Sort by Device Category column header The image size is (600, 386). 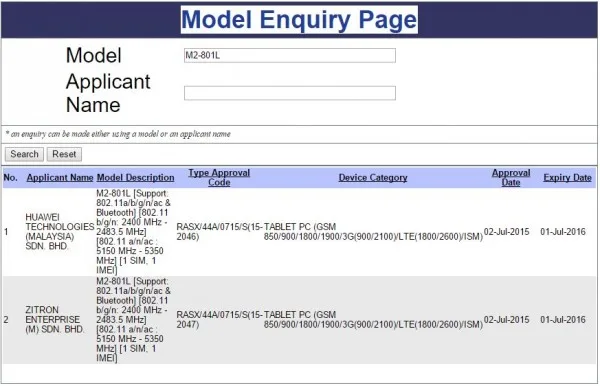click(373, 178)
